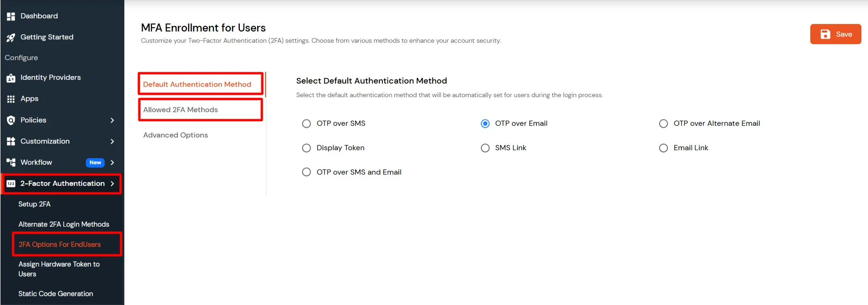Expand the Workflow section
Screen dimensions: 868x305
(x=112, y=162)
